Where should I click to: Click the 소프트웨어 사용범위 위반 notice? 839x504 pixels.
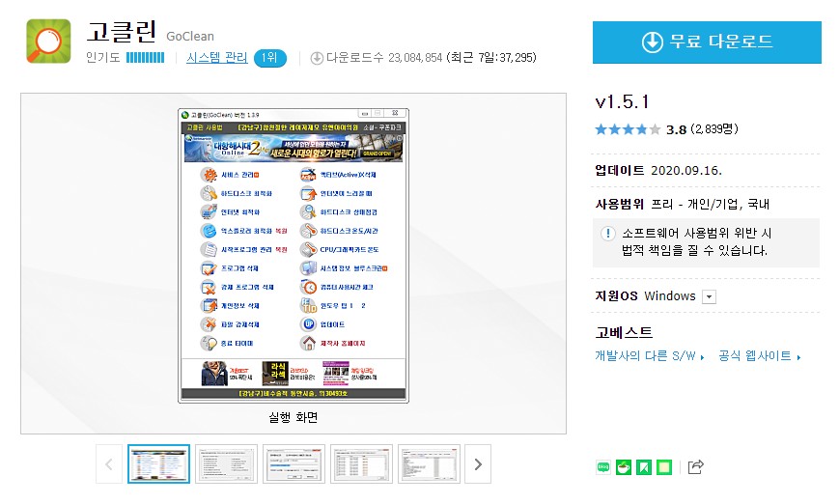(706, 242)
